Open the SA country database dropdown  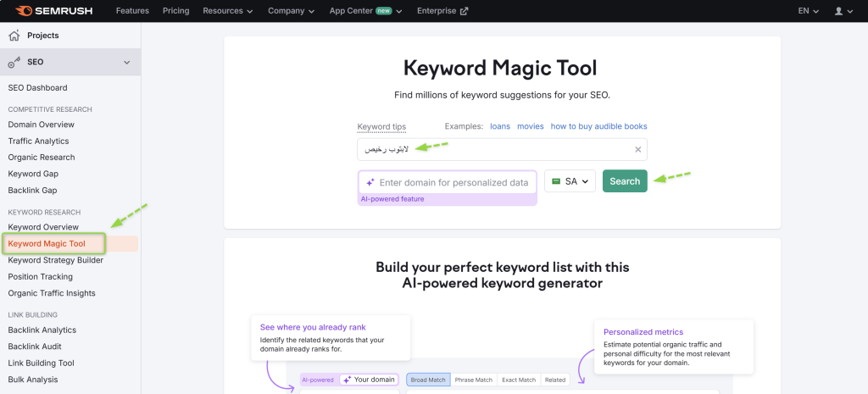[x=570, y=181]
